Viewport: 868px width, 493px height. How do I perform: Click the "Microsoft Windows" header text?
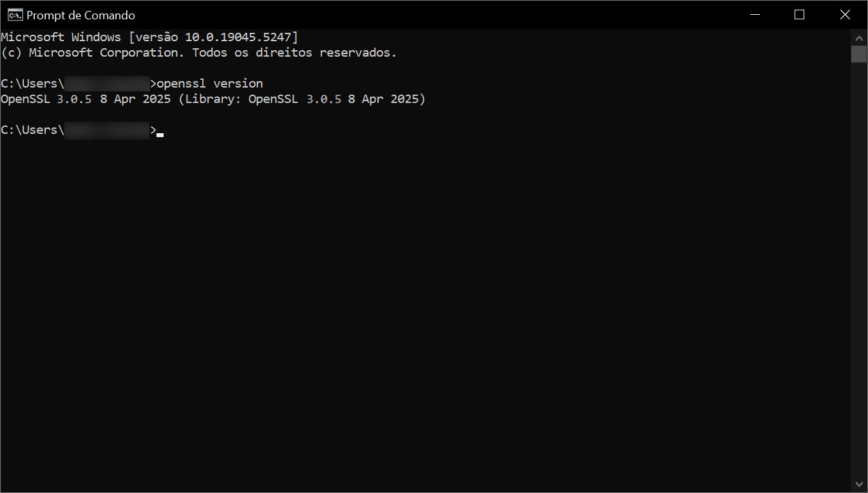tap(61, 37)
